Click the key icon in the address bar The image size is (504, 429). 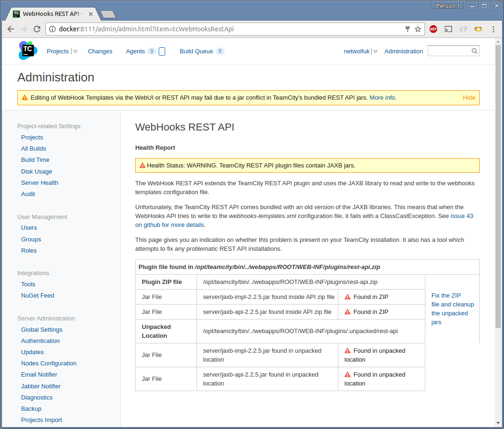coord(408,29)
